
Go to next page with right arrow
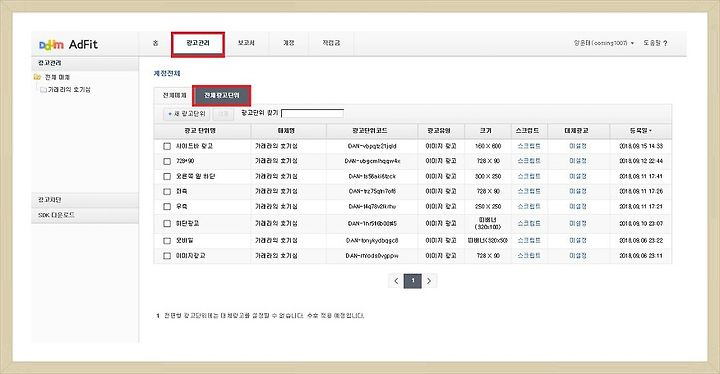click(429, 281)
